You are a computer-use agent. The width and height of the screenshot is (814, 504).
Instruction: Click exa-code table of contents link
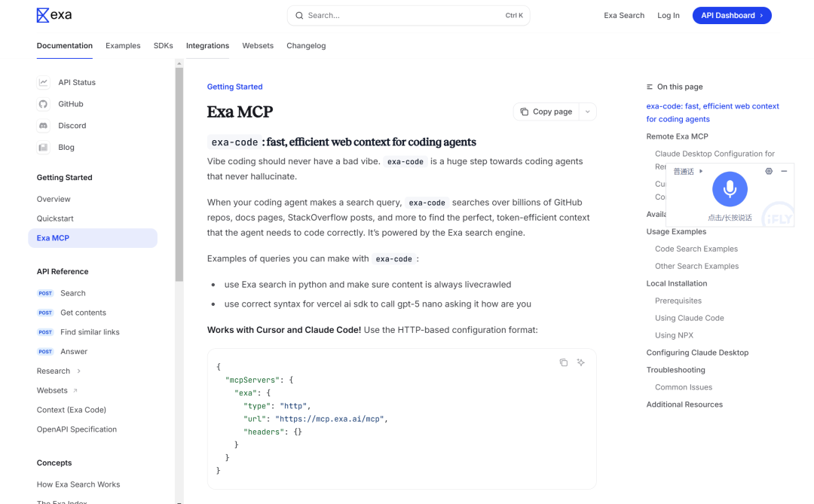(x=713, y=113)
